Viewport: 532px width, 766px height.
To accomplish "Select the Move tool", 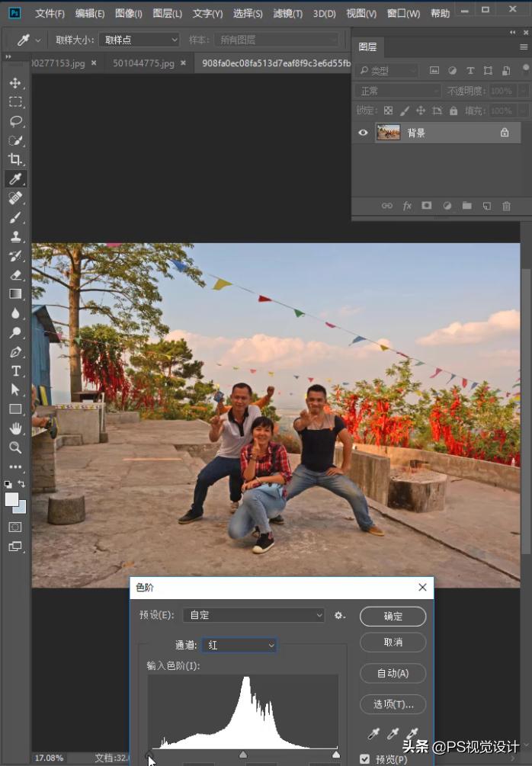I will coord(15,82).
